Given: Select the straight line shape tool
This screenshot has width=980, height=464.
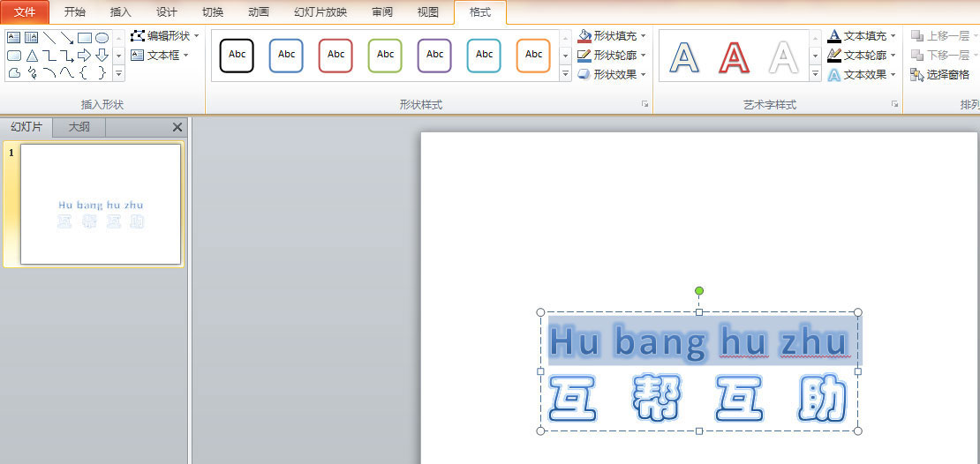Looking at the screenshot, I should pyautogui.click(x=49, y=38).
